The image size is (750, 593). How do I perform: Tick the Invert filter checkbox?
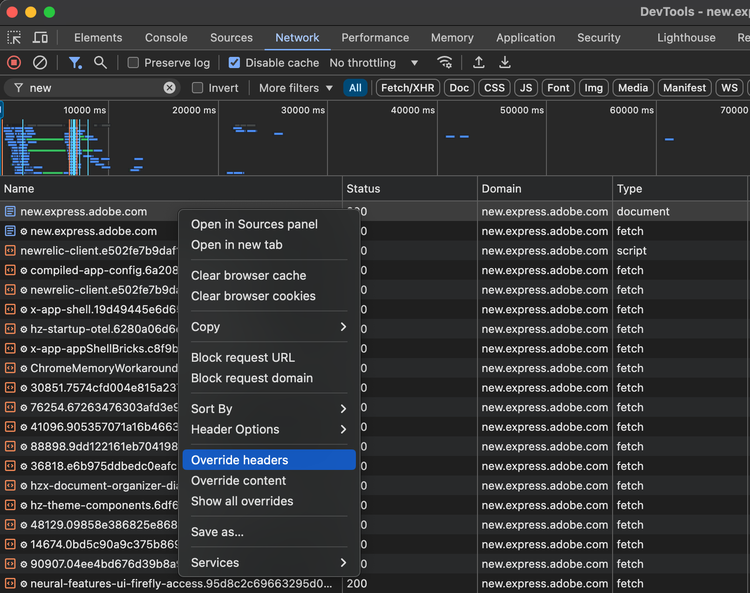tap(198, 88)
